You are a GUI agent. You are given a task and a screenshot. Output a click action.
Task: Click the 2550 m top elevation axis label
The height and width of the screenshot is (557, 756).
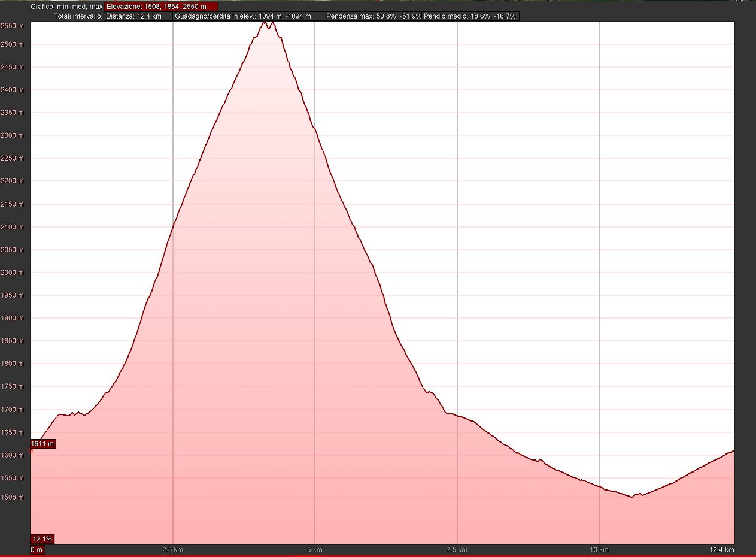(x=12, y=26)
